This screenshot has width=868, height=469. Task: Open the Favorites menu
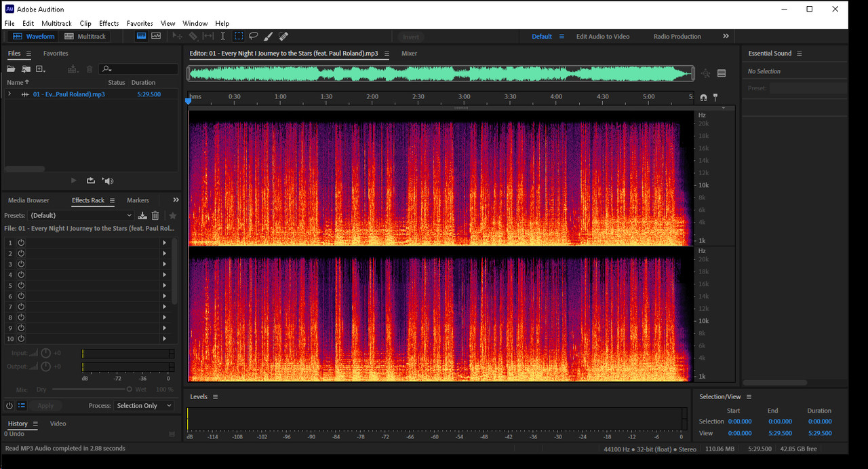pyautogui.click(x=140, y=23)
